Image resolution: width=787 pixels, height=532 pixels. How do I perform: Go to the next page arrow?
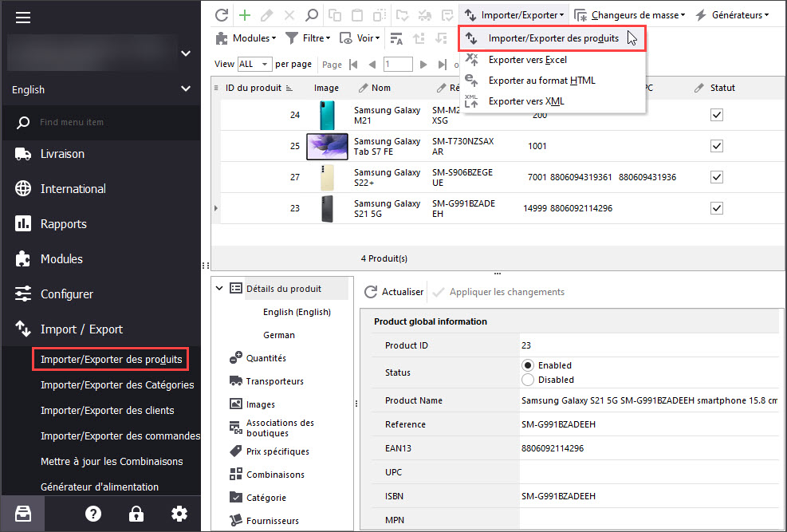coord(423,65)
